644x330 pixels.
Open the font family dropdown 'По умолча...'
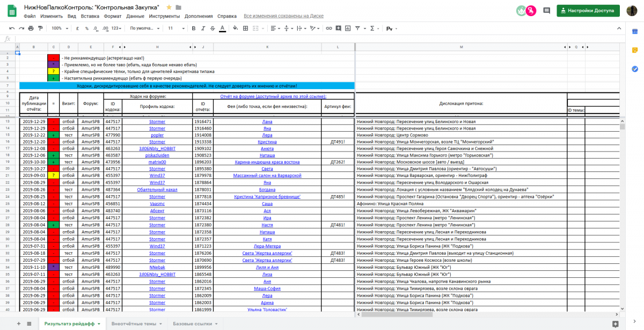pyautogui.click(x=144, y=28)
